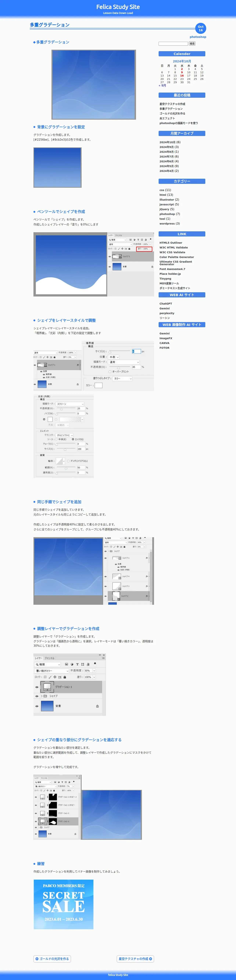Click 背景 layer lock icon in 30% opacity layers panel
Screen dimensions: 236x980
click(97, 706)
